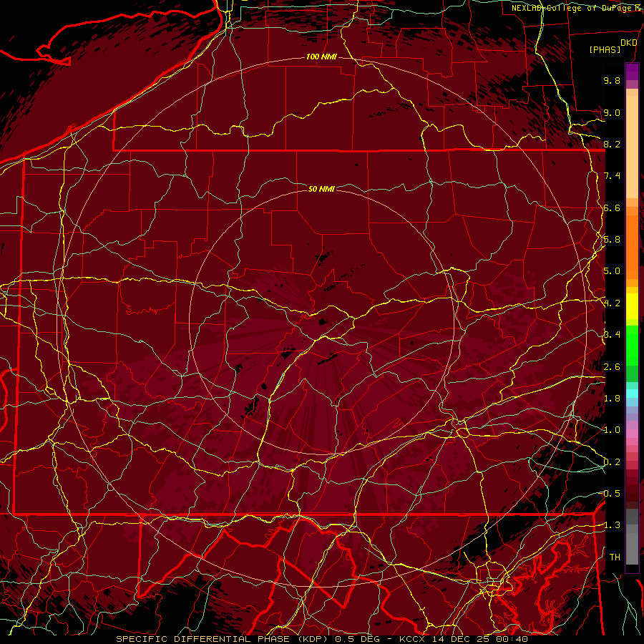Select the 1.3 scale value near the legend bottom
The height and width of the screenshot is (644, 644).
[612, 525]
